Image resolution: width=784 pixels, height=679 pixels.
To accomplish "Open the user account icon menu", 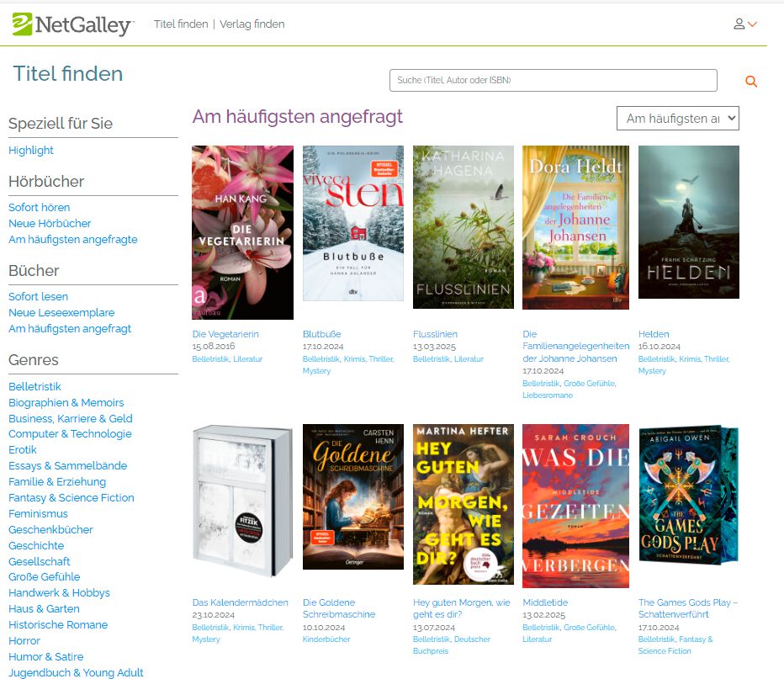I will (739, 24).
